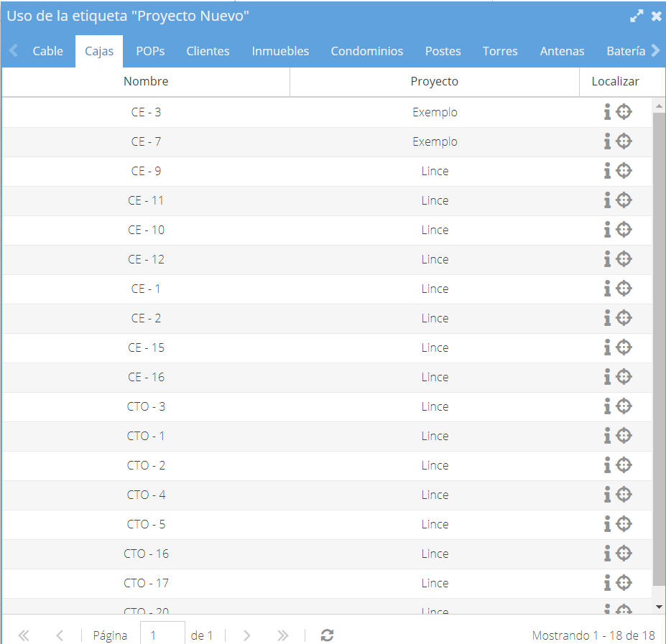Click Lince project in CE - 9 row
Image resolution: width=666 pixels, height=644 pixels.
click(435, 171)
